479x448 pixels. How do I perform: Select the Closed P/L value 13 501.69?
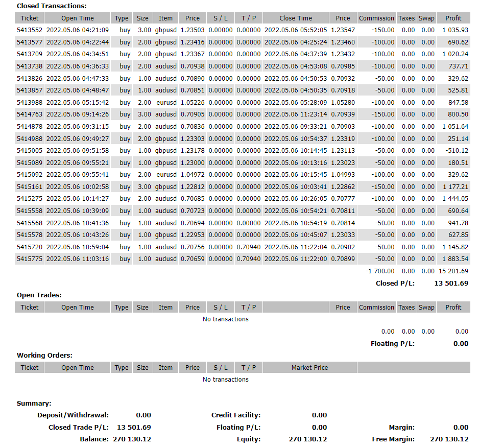pyautogui.click(x=451, y=284)
